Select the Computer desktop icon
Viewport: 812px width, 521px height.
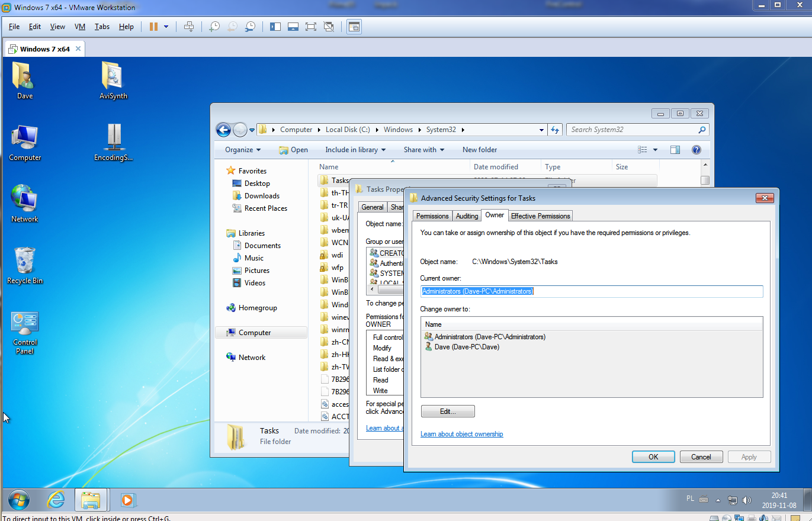point(25,143)
